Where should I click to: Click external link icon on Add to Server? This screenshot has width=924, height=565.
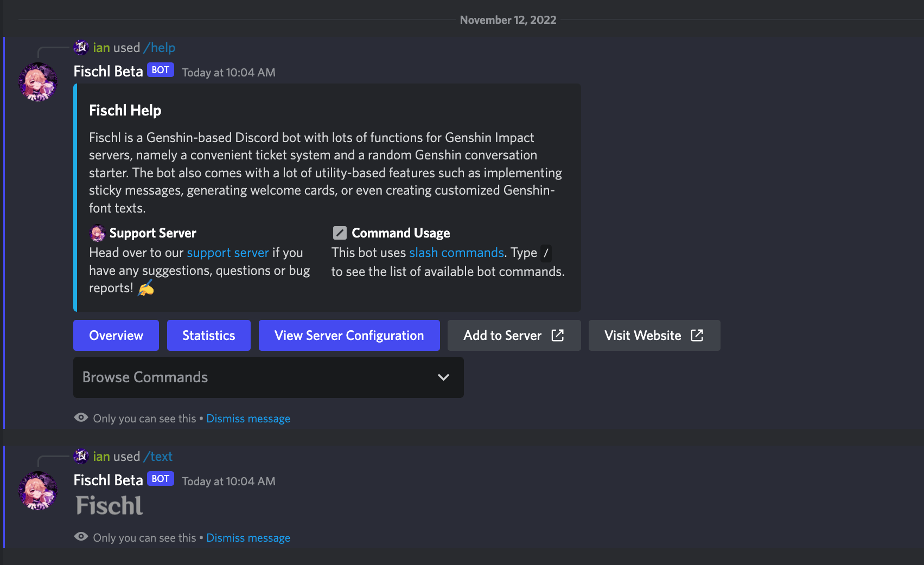(x=557, y=336)
